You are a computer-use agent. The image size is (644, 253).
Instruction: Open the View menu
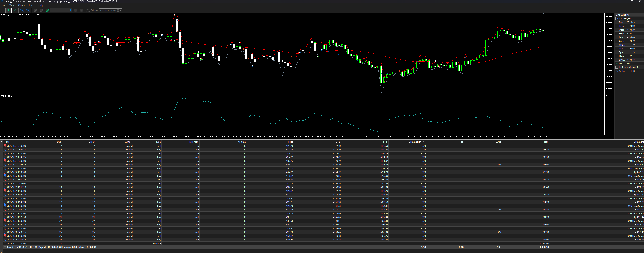point(12,5)
